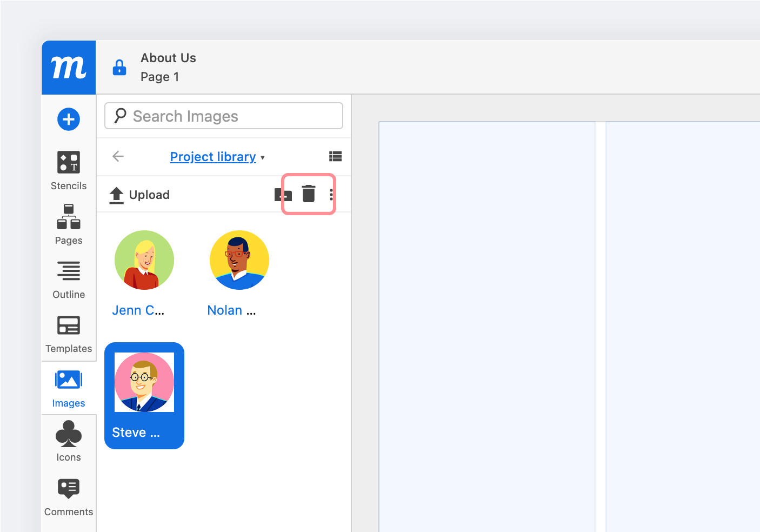Click the blue lock icon in header

[x=119, y=68]
